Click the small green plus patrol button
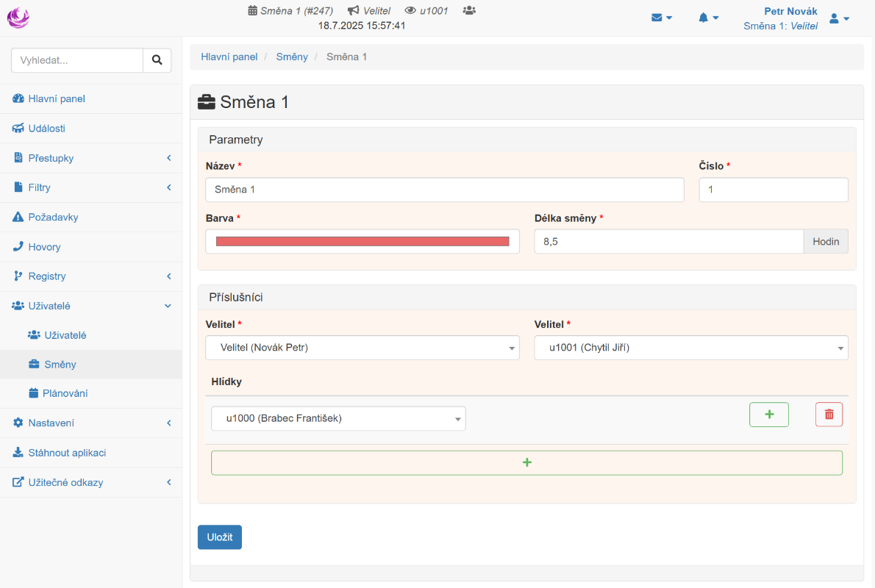 pos(768,415)
